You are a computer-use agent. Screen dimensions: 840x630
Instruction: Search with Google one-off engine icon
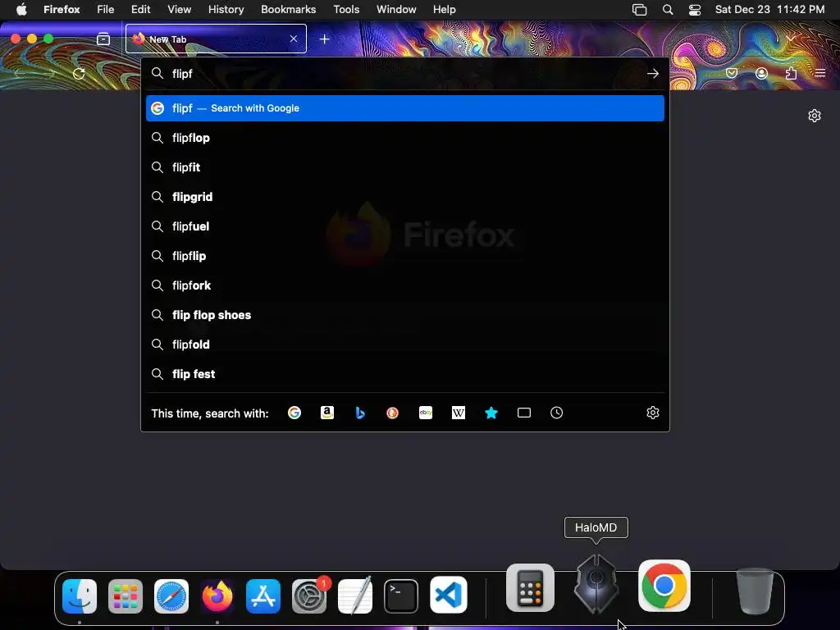[294, 413]
